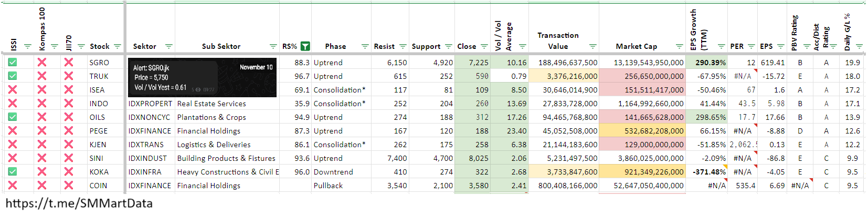Click red X in JII70 for TRUK row
Image resolution: width=868 pixels, height=215 pixels.
pos(68,76)
